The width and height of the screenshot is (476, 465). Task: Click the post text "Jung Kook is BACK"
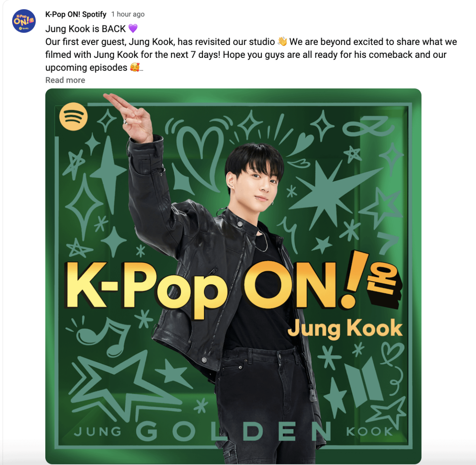point(86,29)
